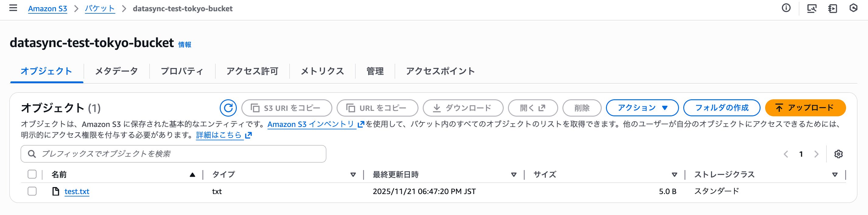Open the test.txt object link
The height and width of the screenshot is (215, 868).
pos(77,191)
